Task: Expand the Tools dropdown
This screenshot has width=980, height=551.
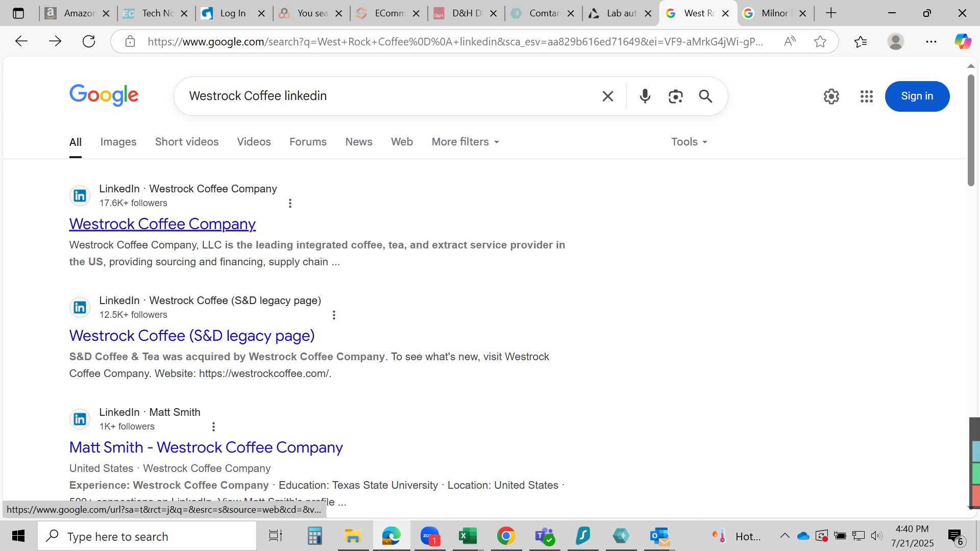Action: point(689,142)
